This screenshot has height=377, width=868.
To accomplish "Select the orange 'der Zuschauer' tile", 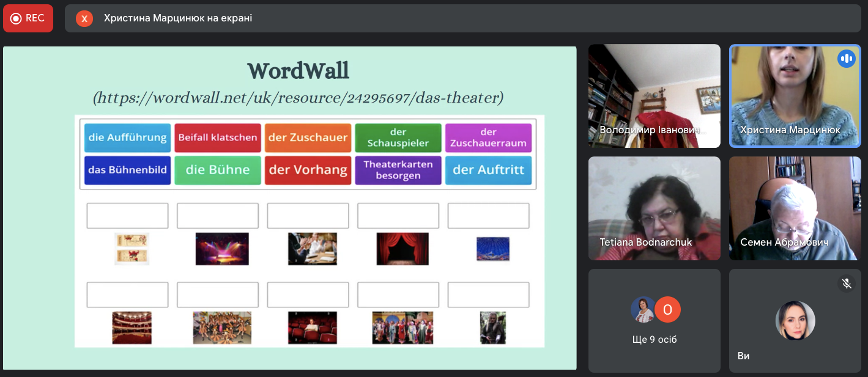I will [308, 137].
